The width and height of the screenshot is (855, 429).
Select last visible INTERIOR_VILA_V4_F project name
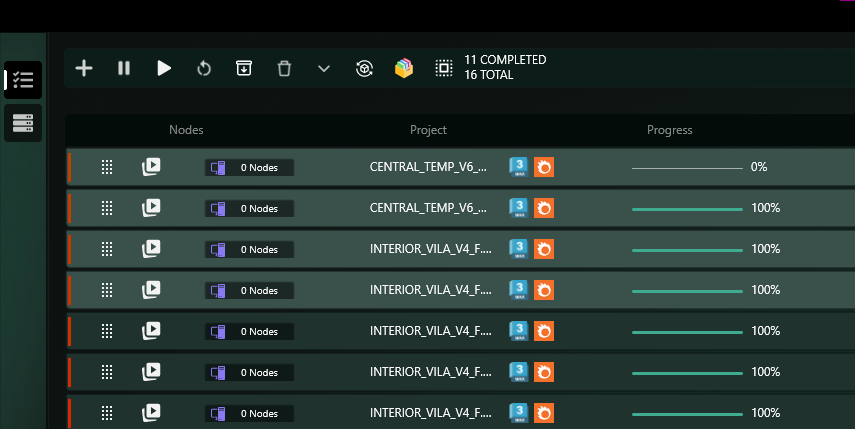pos(431,413)
